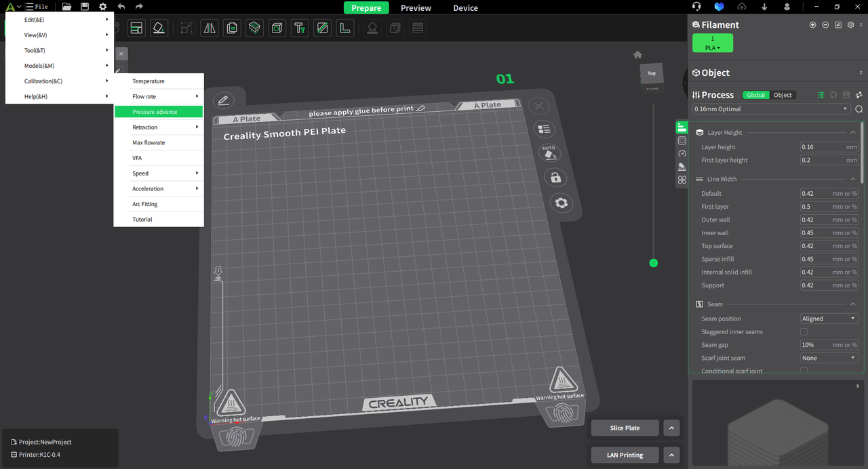Open the downloads arrow icon
The image size is (868, 469).
pos(764,7)
